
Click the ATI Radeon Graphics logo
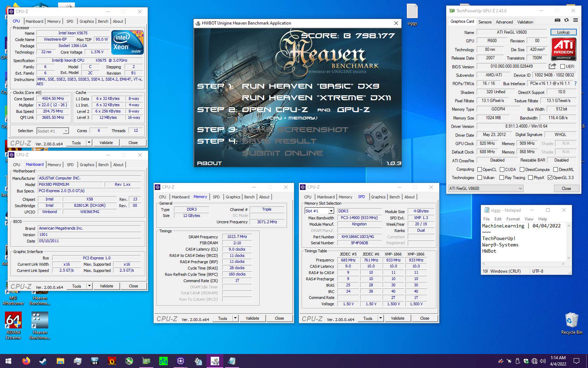pyautogui.click(x=563, y=49)
